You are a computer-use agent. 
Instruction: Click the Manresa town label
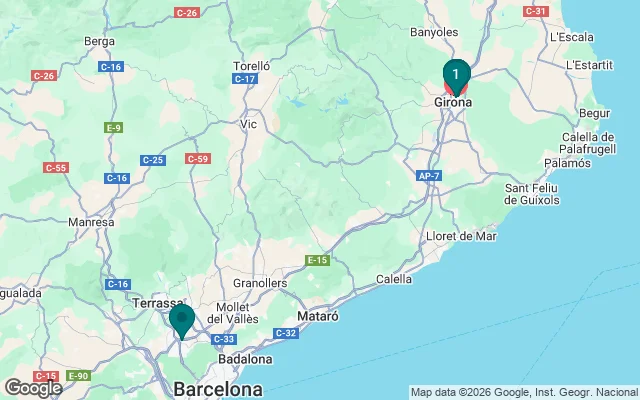coord(91,222)
